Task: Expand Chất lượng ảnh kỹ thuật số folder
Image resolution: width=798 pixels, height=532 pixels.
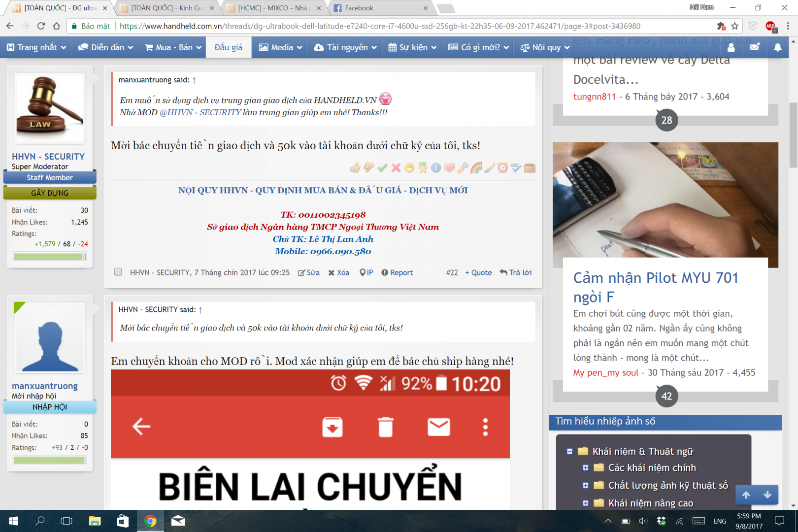Action: point(585,485)
